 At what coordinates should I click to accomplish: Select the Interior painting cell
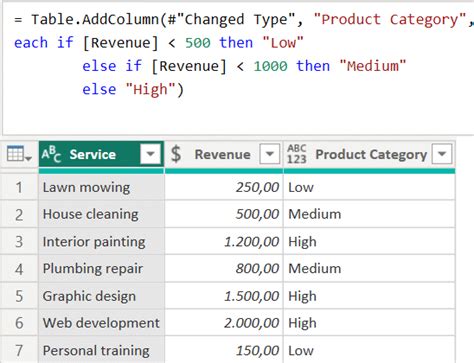point(101,242)
